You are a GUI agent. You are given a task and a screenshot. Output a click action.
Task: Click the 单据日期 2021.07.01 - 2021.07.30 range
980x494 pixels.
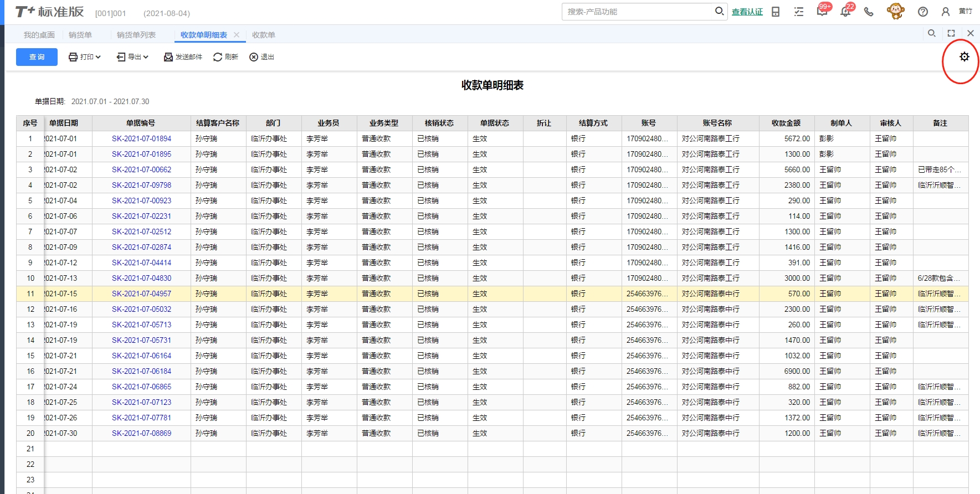click(110, 101)
